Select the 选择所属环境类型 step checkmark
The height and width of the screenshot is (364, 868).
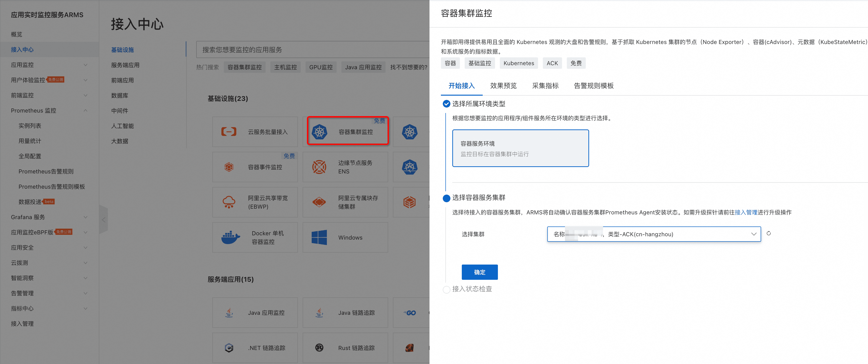pyautogui.click(x=446, y=103)
